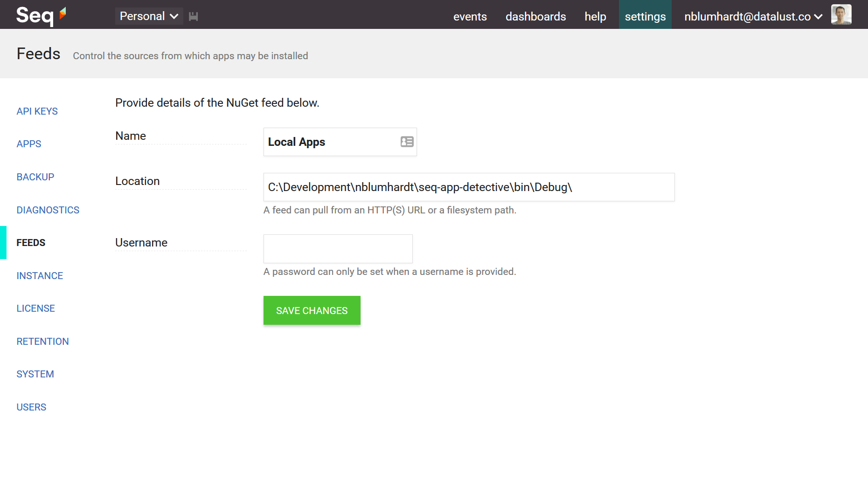Click the save workspace floppy icon
Screen dimensions: 868x479
[x=194, y=16]
